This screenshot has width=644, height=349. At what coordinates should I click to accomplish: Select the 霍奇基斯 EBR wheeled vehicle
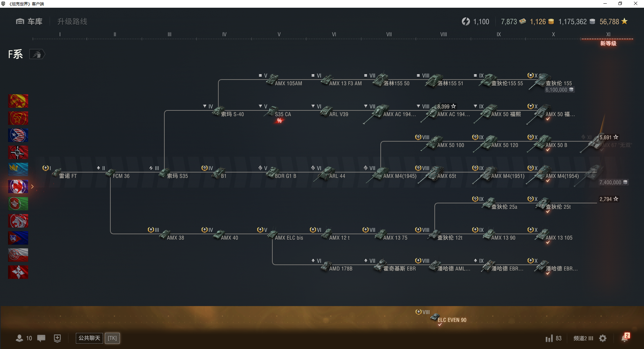tap(390, 265)
